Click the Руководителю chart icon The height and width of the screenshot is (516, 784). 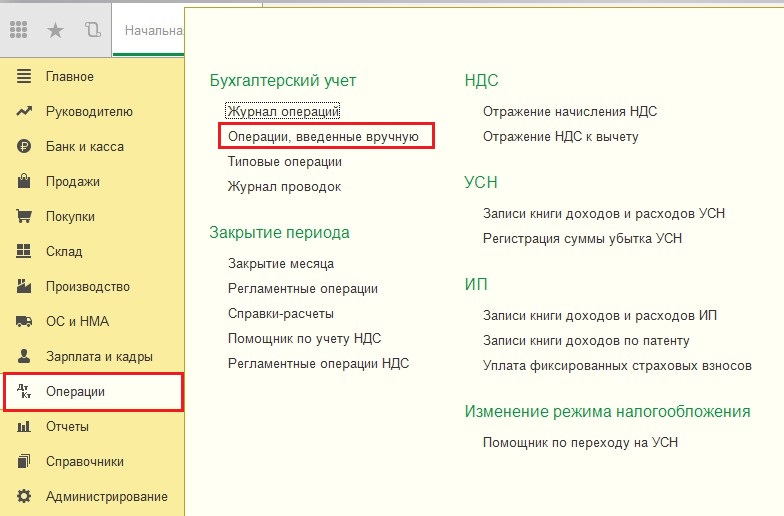tap(24, 111)
